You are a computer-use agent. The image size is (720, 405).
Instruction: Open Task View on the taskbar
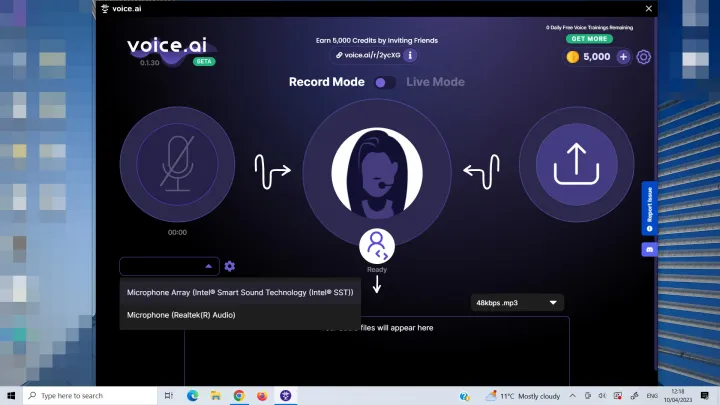click(x=169, y=395)
